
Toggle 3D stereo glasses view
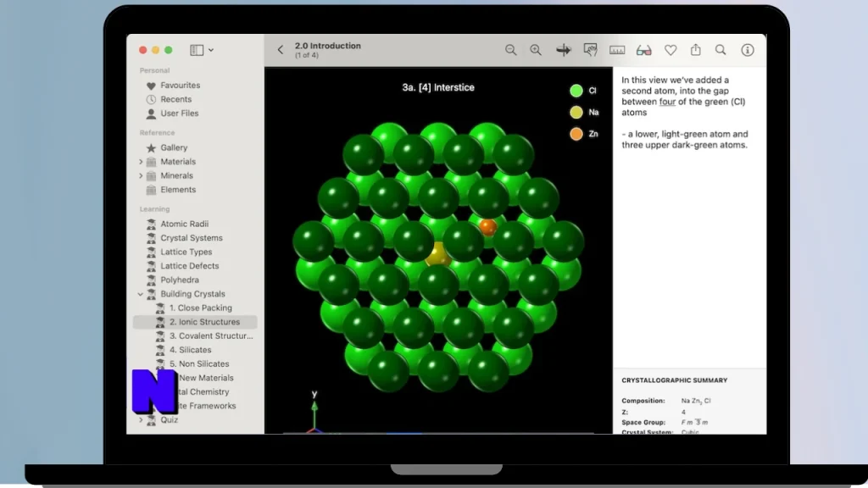[x=643, y=50]
